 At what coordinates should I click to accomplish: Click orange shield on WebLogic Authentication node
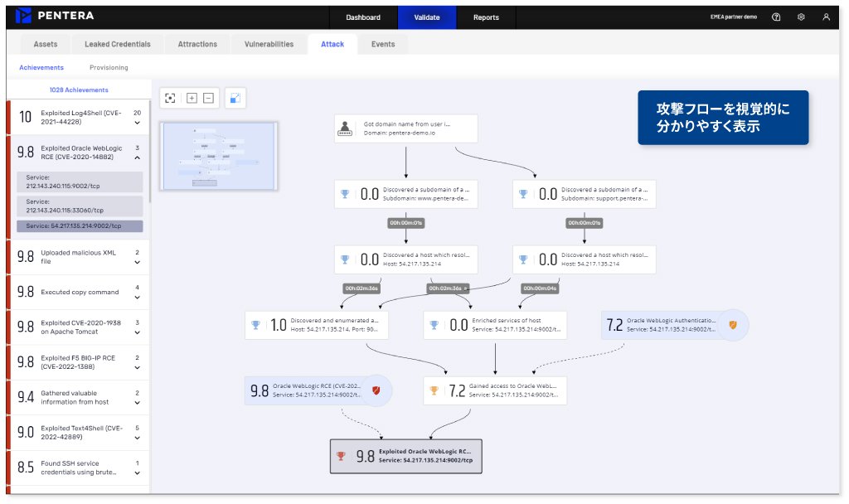pos(733,325)
